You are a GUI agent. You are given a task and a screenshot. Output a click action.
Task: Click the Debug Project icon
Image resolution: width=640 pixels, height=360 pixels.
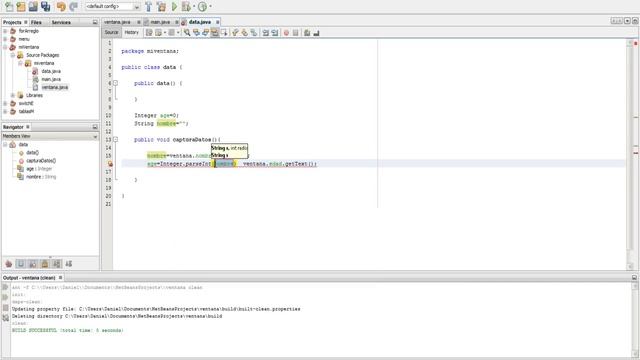tap(186, 6)
